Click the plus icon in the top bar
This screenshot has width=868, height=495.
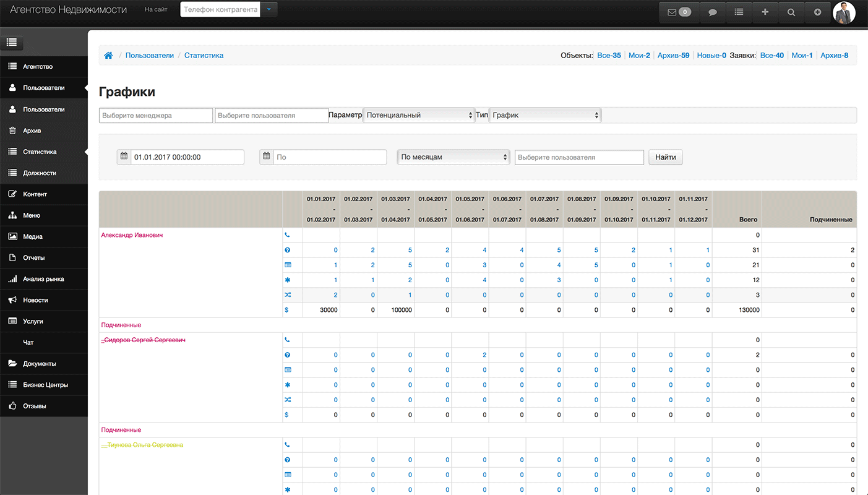pos(765,12)
